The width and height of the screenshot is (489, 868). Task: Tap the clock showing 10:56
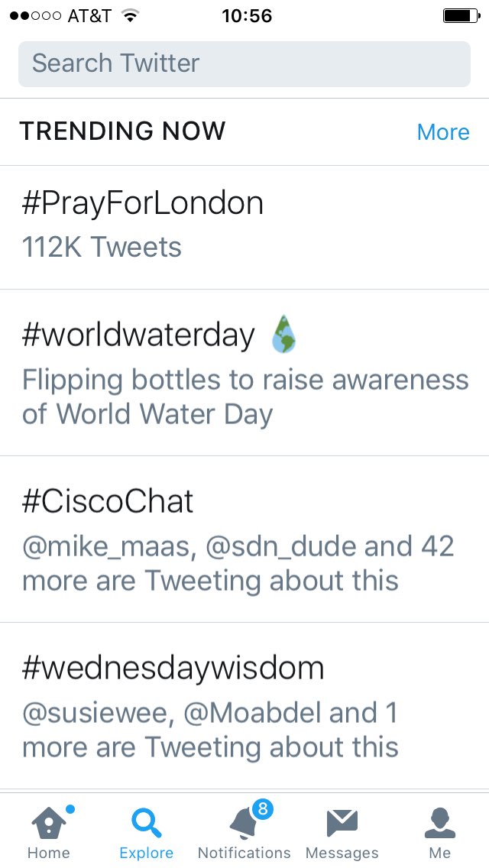click(244, 15)
